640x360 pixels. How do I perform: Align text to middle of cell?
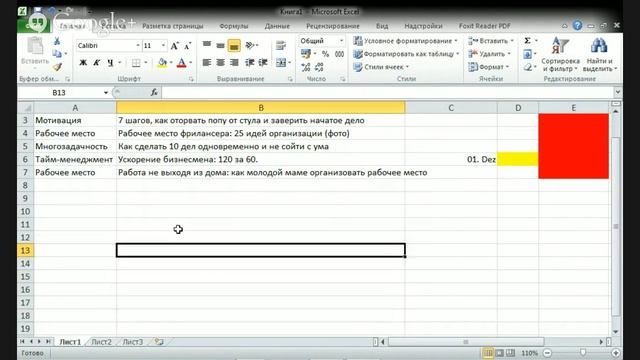(x=220, y=45)
